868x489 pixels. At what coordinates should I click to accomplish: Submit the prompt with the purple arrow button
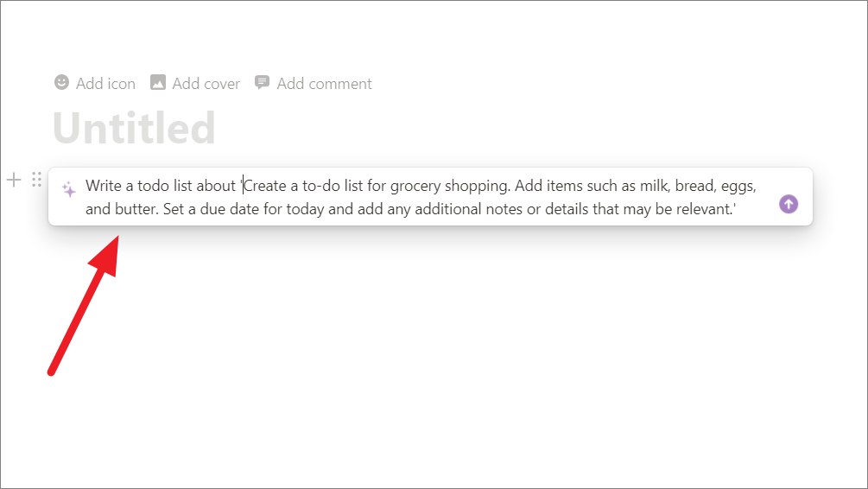coord(789,205)
